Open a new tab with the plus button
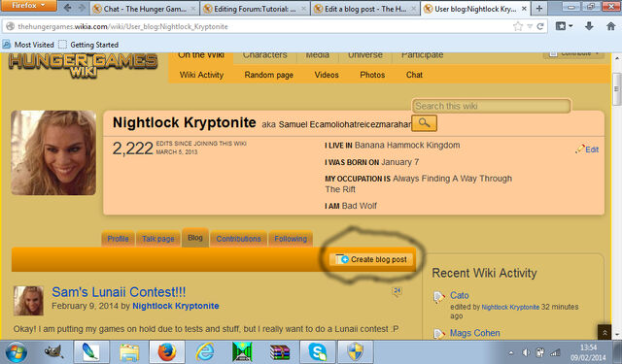 [x=539, y=9]
